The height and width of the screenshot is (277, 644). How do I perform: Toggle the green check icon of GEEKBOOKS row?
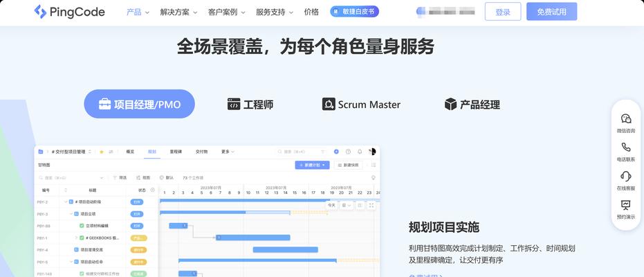coord(82,238)
